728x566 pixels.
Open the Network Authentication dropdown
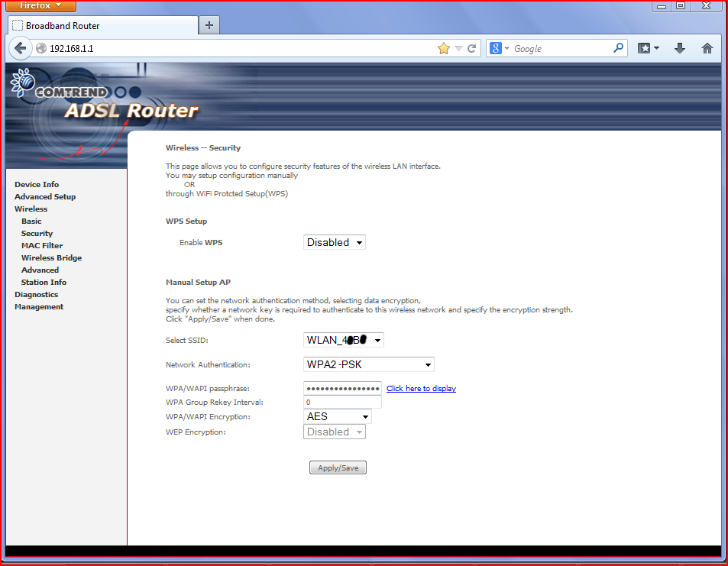tap(369, 364)
